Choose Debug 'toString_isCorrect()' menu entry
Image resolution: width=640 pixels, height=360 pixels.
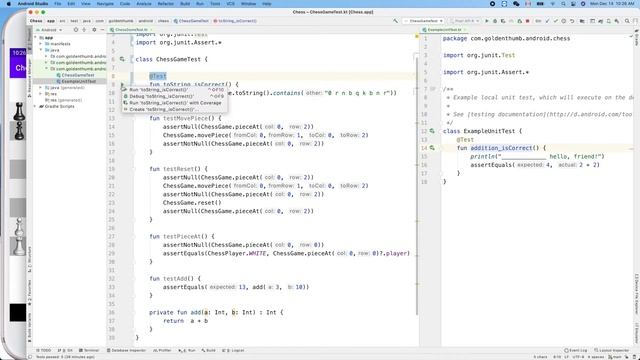[x=174, y=96]
